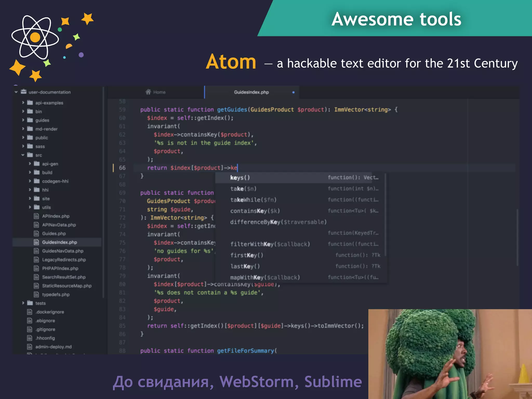532x399 pixels.
Task: Click the home icon on Home tab
Action: (x=148, y=92)
